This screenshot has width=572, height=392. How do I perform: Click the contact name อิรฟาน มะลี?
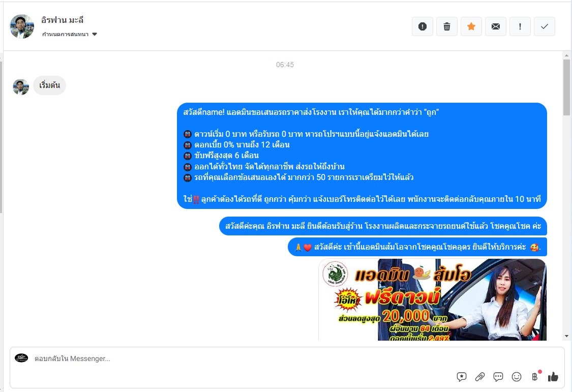[63, 20]
